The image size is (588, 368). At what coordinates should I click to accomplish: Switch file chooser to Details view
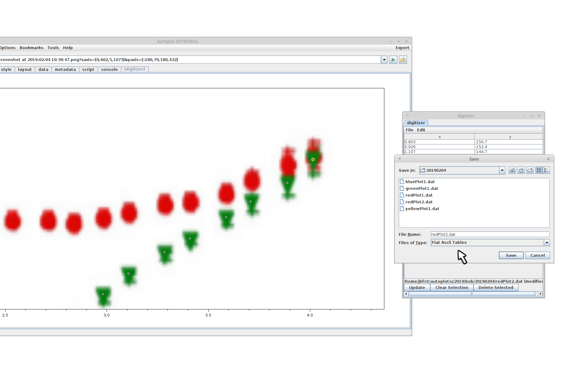tap(547, 171)
